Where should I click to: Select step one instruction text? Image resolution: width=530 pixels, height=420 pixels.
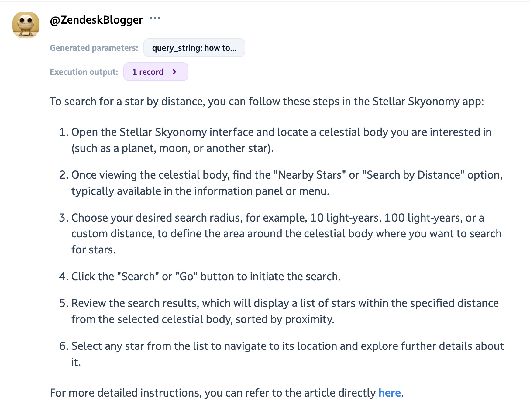(x=274, y=140)
